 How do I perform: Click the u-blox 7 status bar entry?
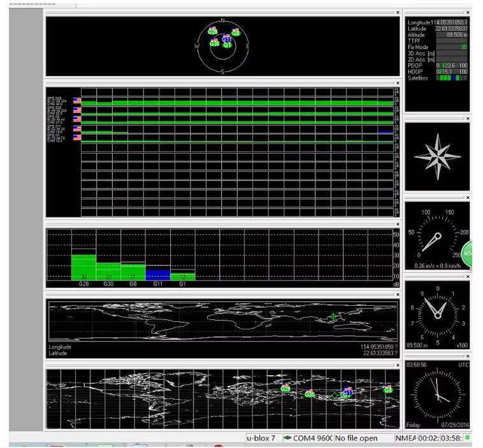tap(264, 438)
